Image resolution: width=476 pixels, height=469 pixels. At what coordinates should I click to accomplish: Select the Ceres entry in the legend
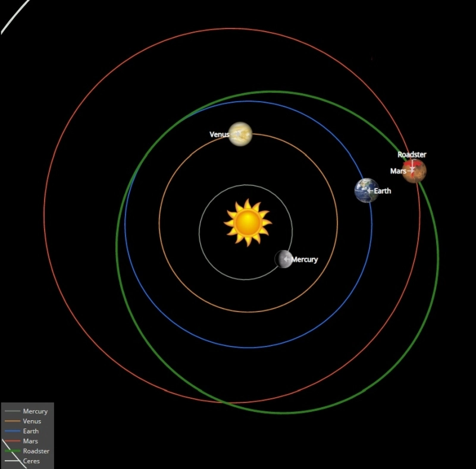tap(32, 461)
